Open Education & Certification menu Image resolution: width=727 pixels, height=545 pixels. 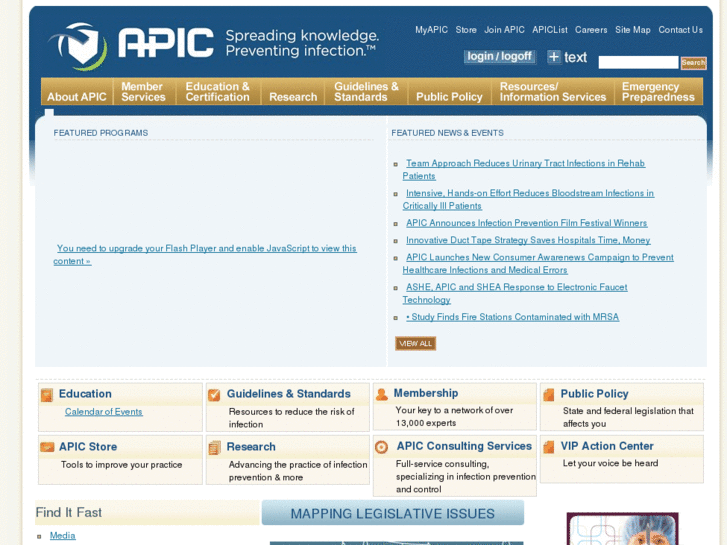tap(217, 91)
